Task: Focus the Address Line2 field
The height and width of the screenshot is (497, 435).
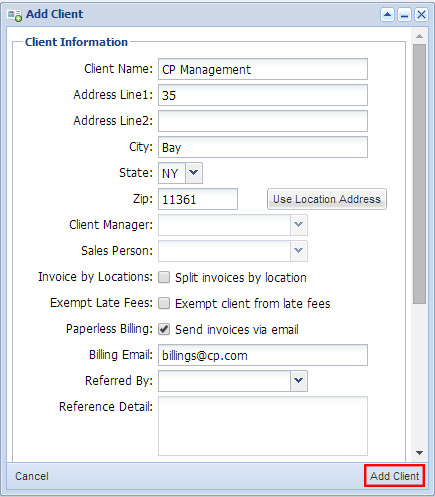Action: (x=263, y=121)
